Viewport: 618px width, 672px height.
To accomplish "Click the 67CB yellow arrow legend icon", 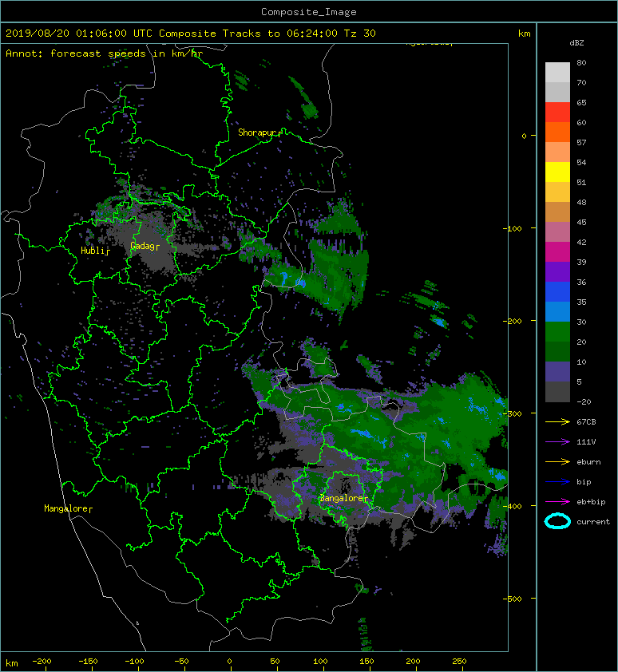I will point(557,421).
